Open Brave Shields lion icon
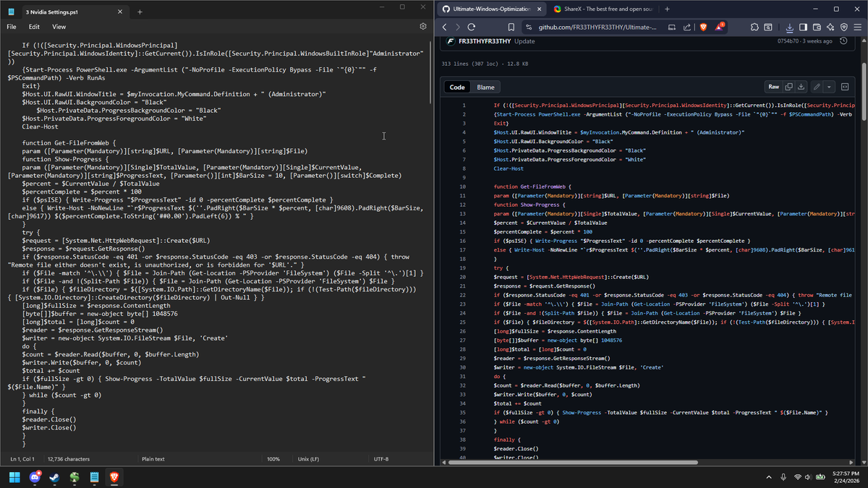 [x=704, y=27]
